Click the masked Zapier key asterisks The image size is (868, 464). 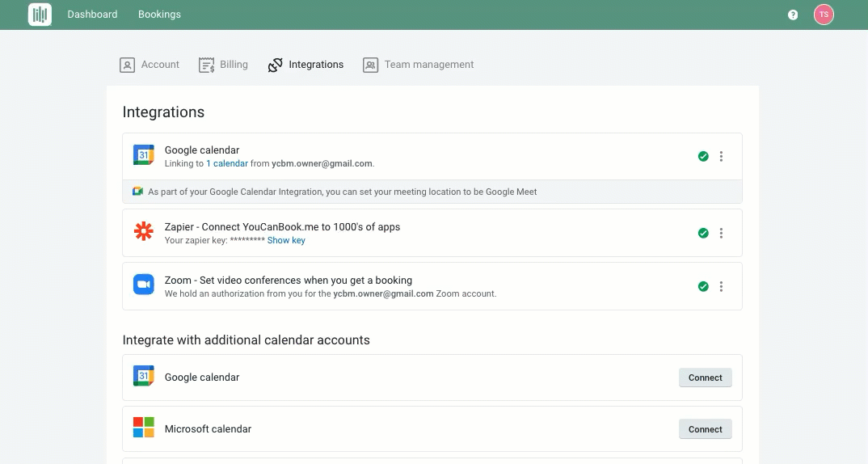pos(247,240)
